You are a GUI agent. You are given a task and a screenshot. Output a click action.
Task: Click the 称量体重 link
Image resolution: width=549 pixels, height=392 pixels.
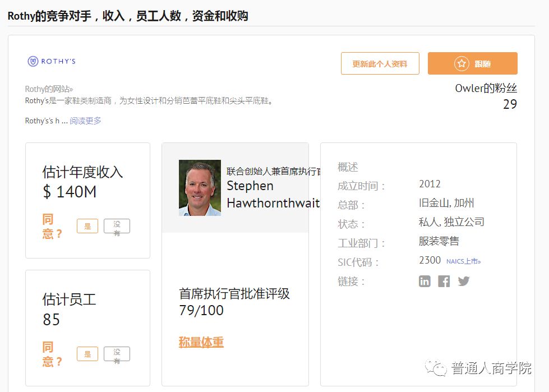201,342
